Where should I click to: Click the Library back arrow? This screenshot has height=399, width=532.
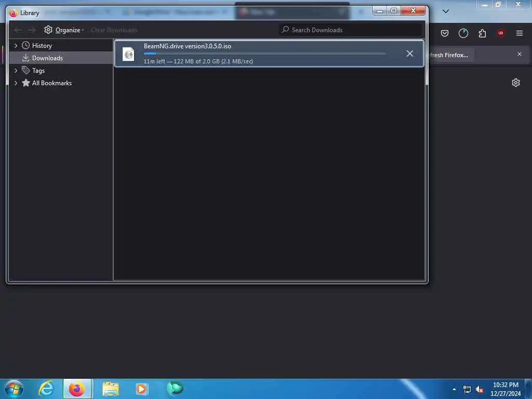pyautogui.click(x=18, y=30)
